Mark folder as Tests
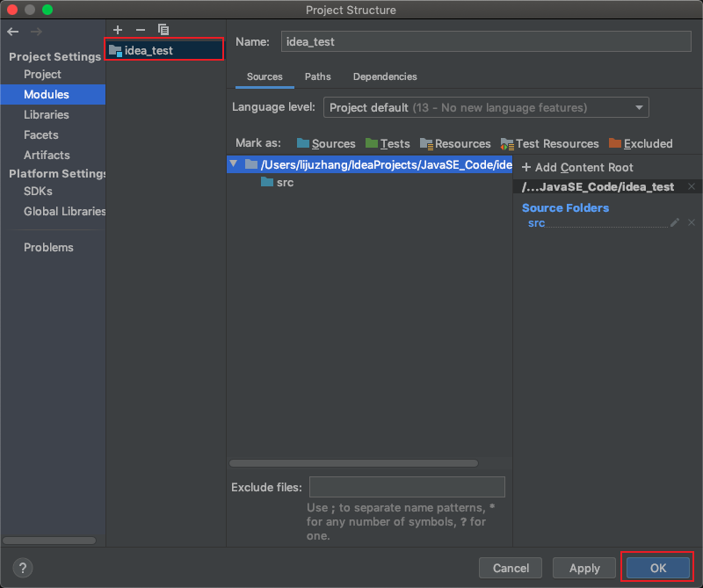 click(388, 143)
